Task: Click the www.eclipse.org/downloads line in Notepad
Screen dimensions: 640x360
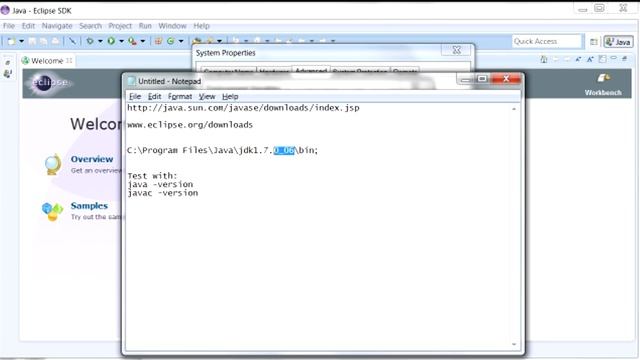Action: (190, 125)
